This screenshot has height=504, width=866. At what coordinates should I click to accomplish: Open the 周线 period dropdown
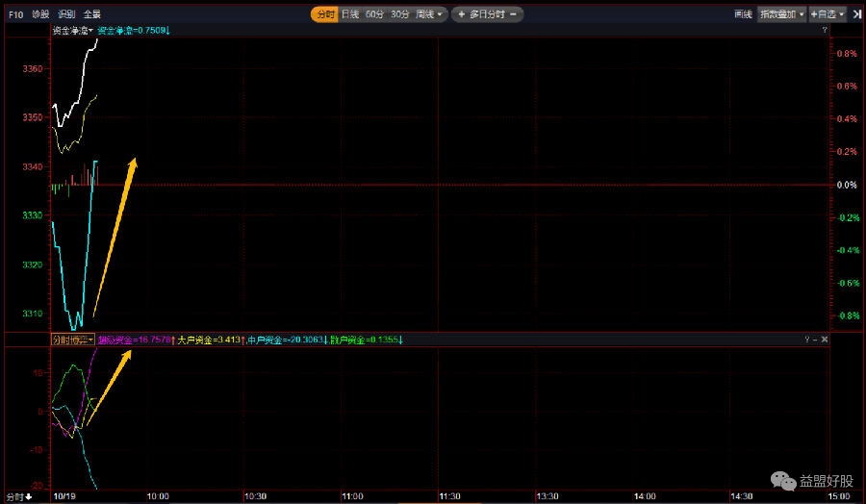pyautogui.click(x=429, y=14)
